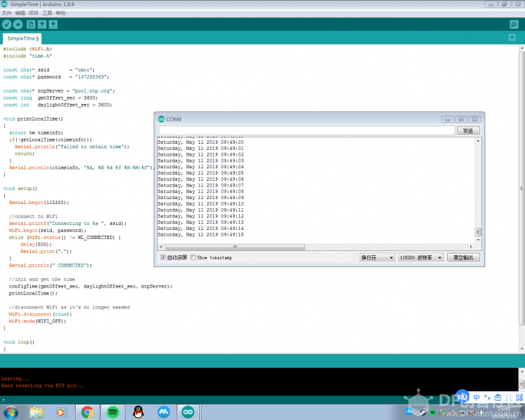
Task: Click the 清空输出 clear output button
Action: coord(463,257)
